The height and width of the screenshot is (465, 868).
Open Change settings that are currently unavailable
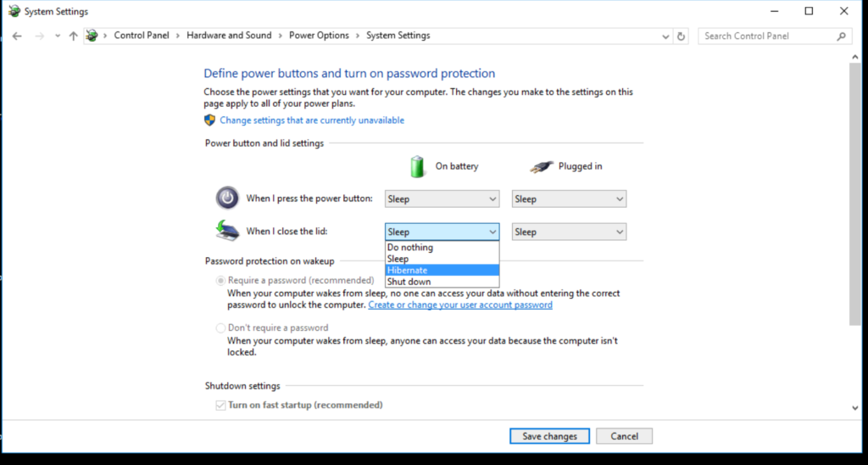[x=312, y=120]
